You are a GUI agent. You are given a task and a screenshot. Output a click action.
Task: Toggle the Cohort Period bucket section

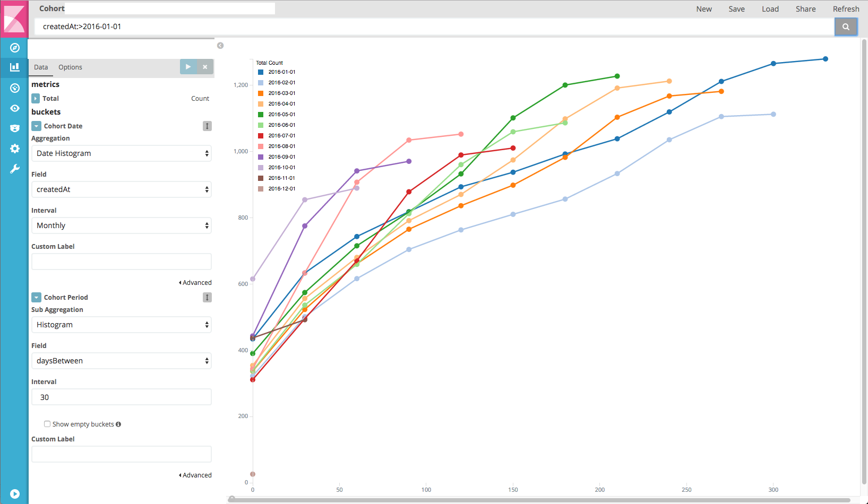[36, 298]
